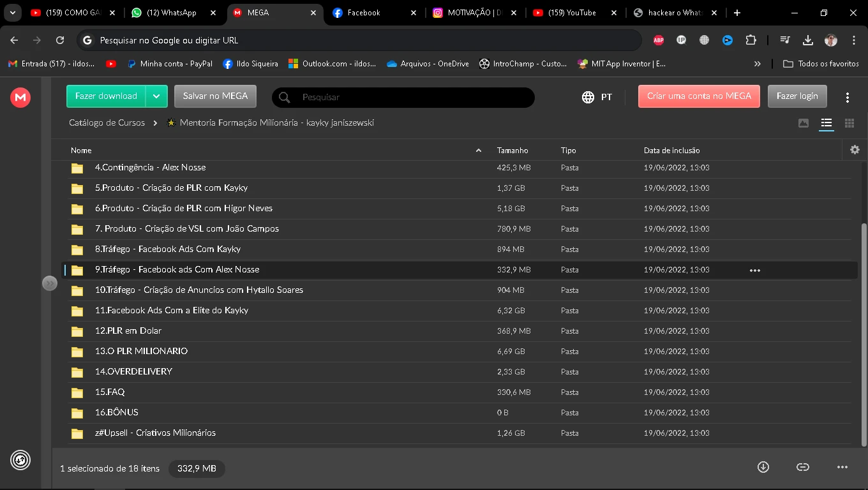Expand the collapsed sidebar arrow handle
This screenshot has width=868, height=490.
(x=50, y=283)
